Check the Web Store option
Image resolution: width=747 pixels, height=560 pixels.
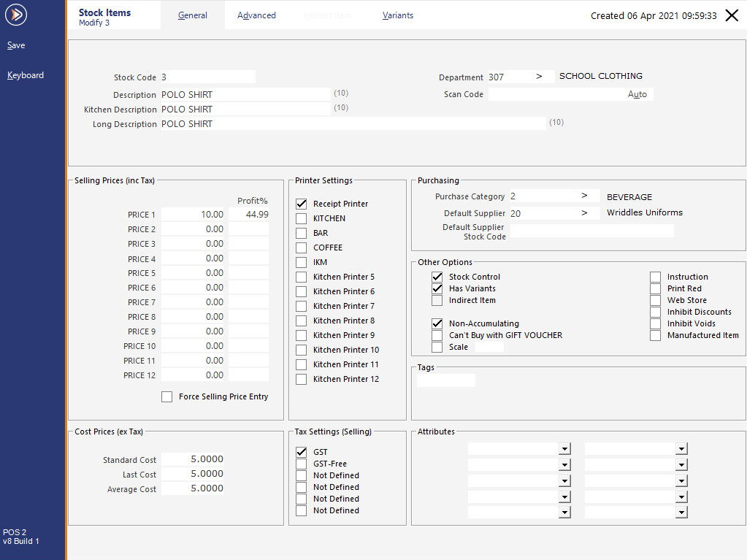coord(655,300)
